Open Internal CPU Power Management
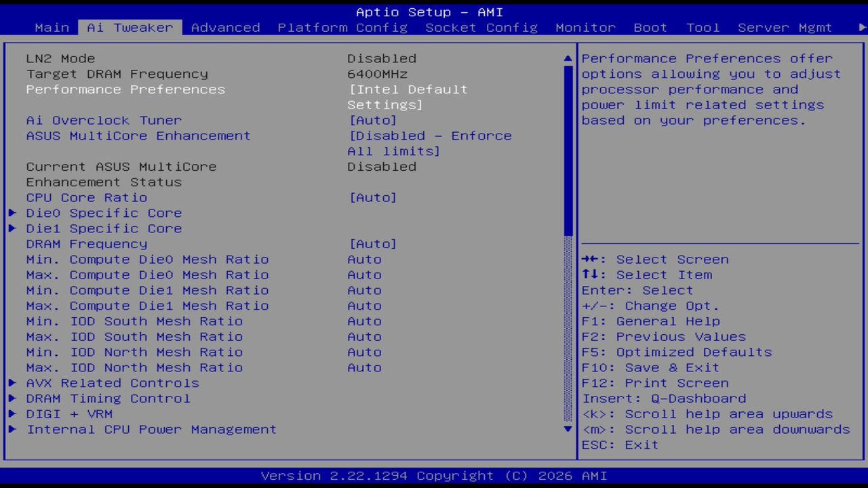This screenshot has height=488, width=868. point(151,429)
